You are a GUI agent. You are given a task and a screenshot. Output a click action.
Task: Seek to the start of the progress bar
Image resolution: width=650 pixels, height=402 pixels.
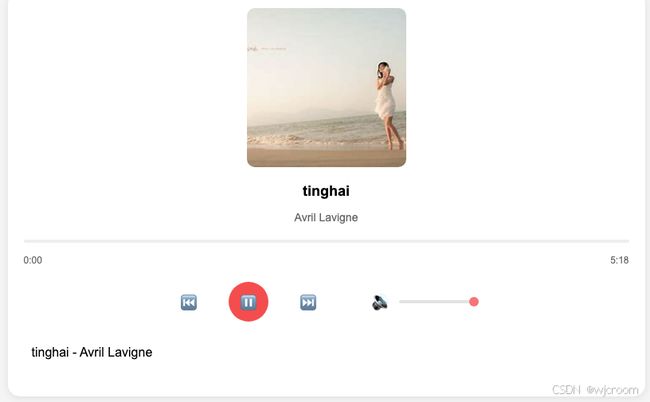25,241
